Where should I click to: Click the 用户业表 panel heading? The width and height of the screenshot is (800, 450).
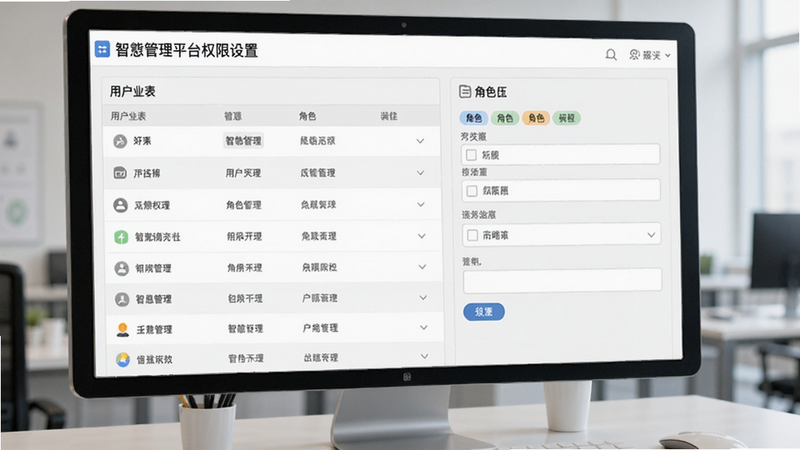[x=133, y=92]
